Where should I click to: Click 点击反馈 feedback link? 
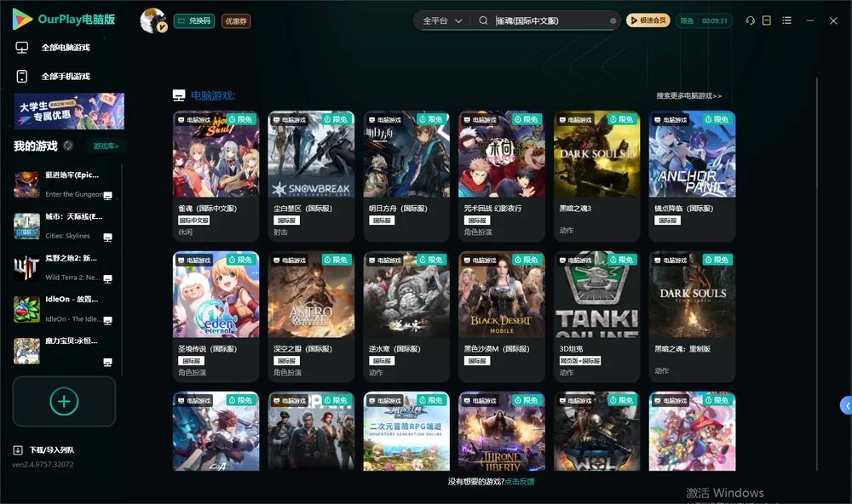(x=520, y=481)
